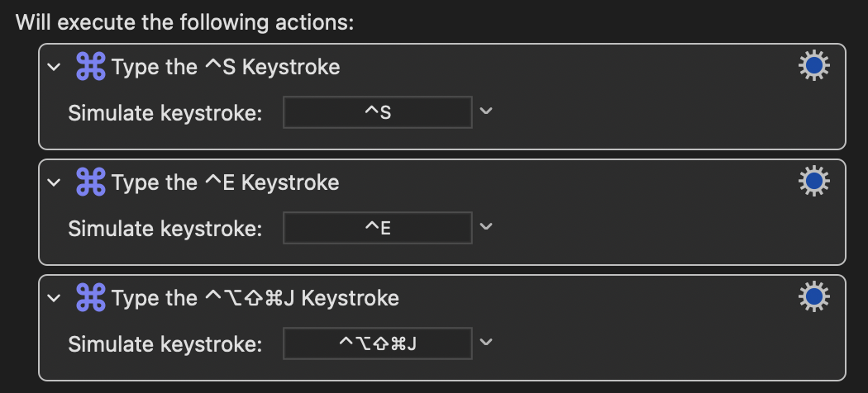Open gear menu for ^S Keystroke action
Screen dimensions: 868x393
(813, 66)
